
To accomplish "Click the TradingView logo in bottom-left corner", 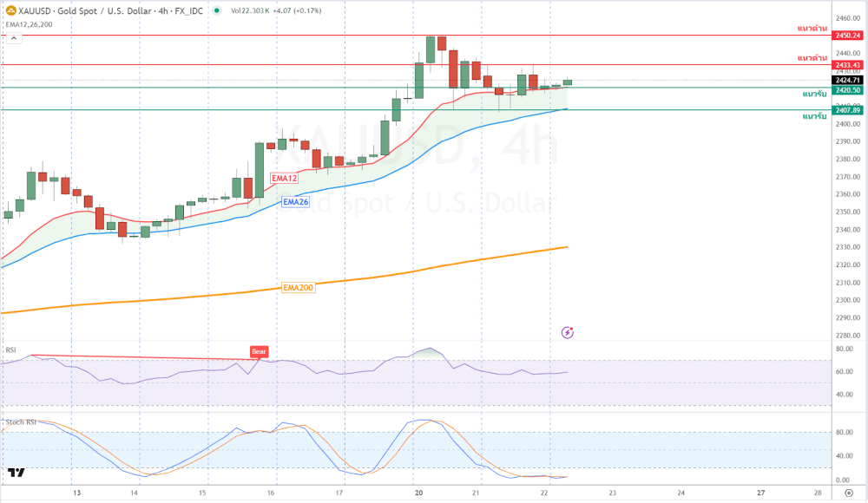I will coord(15,473).
